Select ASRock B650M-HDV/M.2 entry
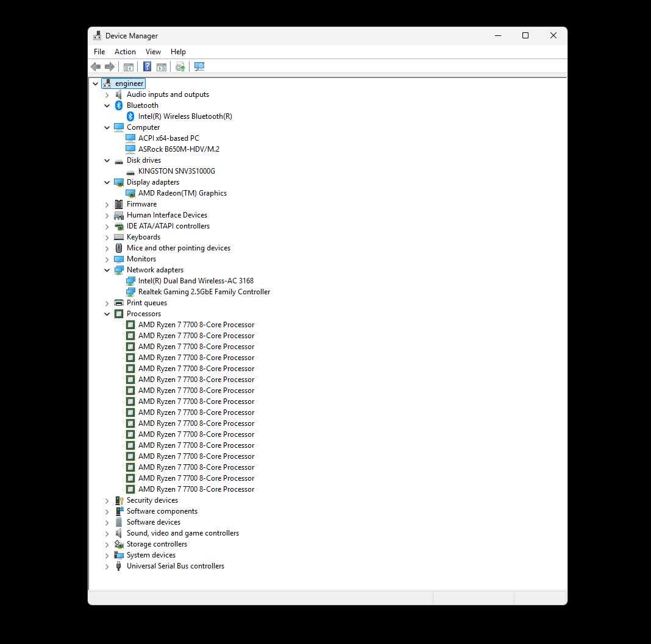This screenshot has width=651, height=644. (179, 149)
